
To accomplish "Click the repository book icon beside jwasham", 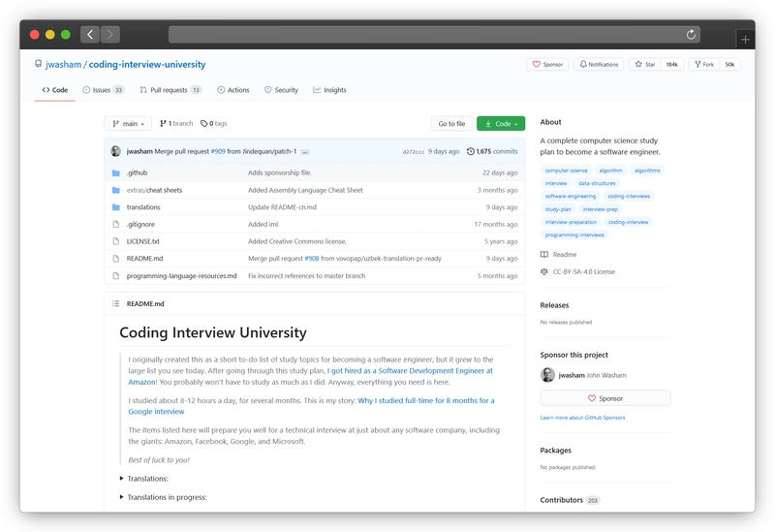I will [38, 64].
